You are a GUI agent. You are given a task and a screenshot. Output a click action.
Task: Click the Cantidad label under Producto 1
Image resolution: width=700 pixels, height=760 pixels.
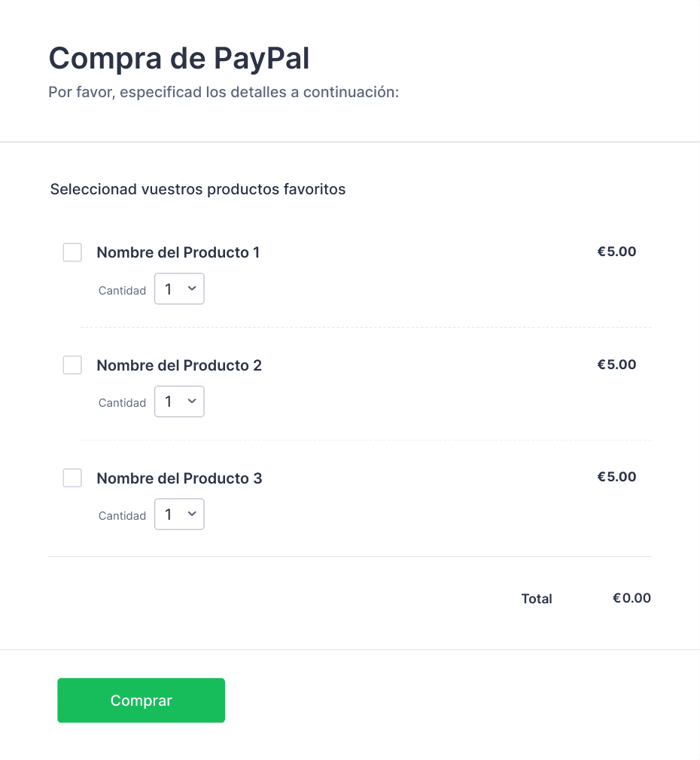click(122, 290)
